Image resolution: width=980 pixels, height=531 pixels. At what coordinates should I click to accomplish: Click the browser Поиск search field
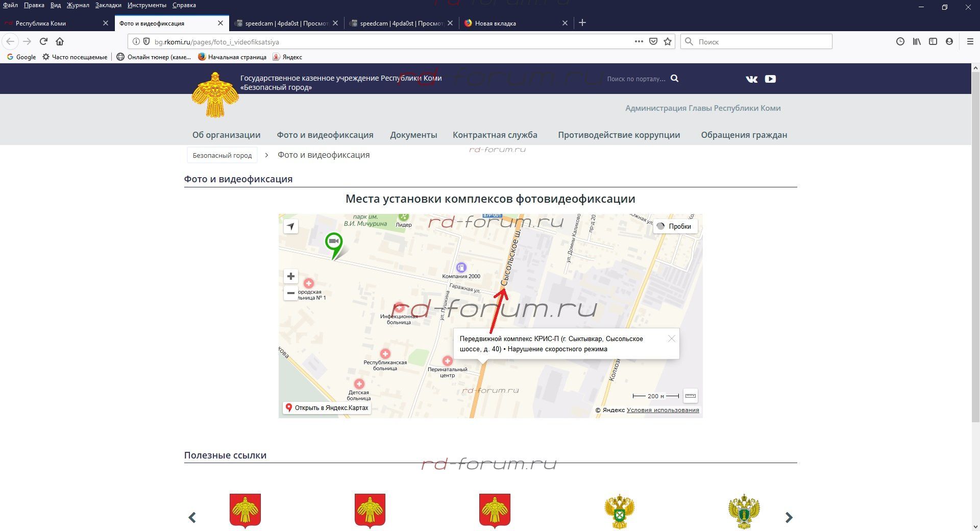coord(756,41)
